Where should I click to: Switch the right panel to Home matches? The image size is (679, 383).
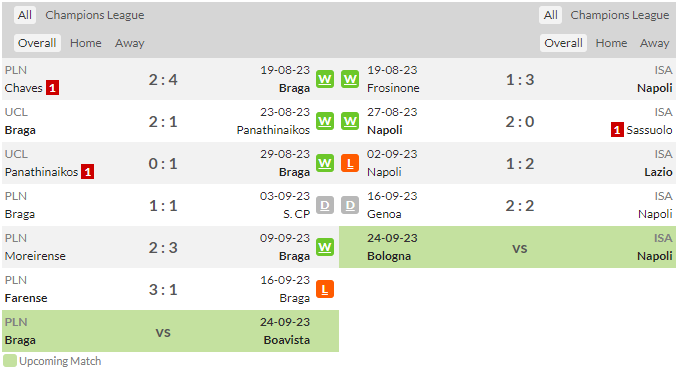(x=611, y=43)
